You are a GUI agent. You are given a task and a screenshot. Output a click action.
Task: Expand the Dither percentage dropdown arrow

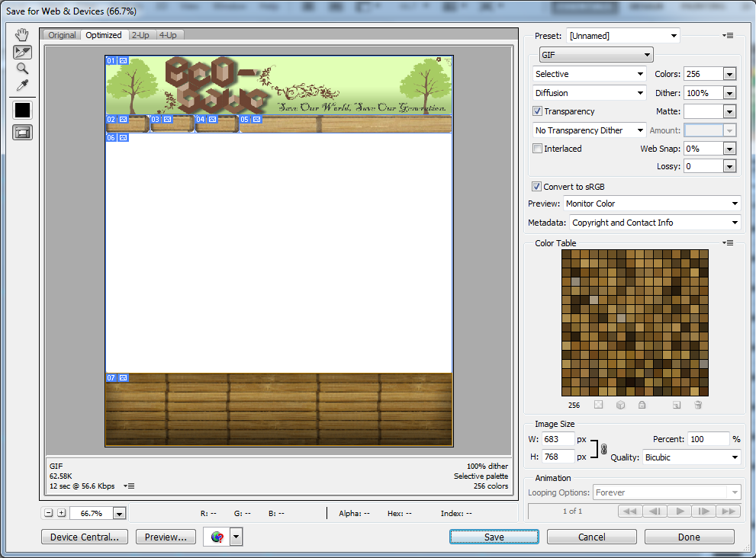729,94
